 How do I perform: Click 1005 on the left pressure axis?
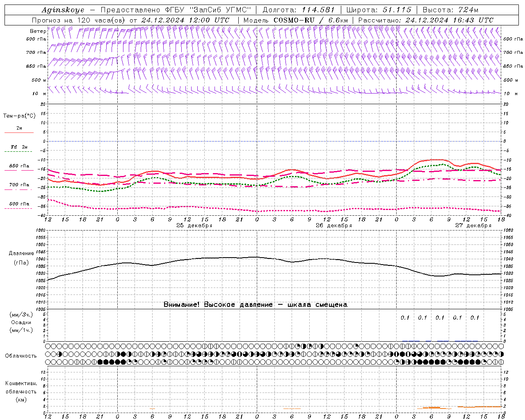[x=41, y=309]
